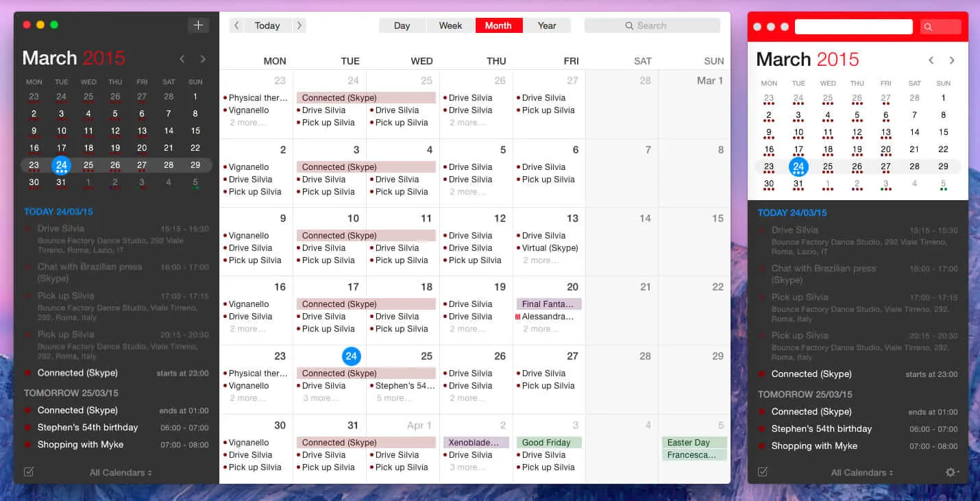Image resolution: width=980 pixels, height=501 pixels.
Task: Click inside the red window's search field
Action: pyautogui.click(x=853, y=26)
